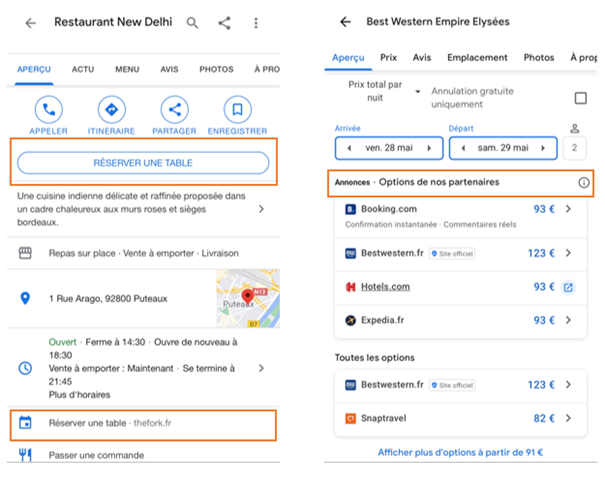Change the guest count 2 field
The width and height of the screenshot is (605, 484).
575,148
